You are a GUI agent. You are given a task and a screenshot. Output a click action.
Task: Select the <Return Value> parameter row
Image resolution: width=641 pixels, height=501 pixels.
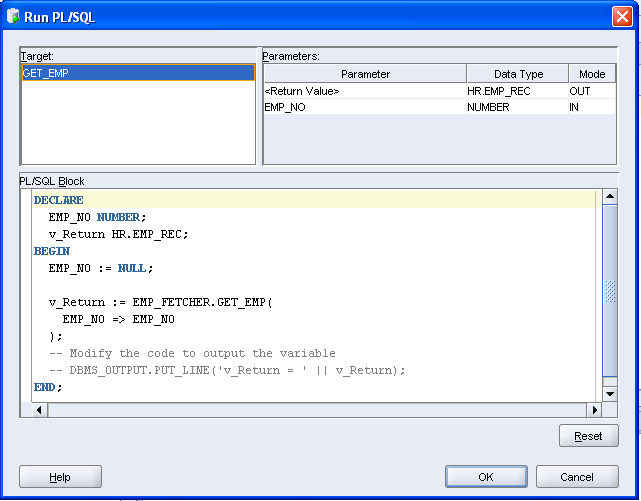[x=364, y=91]
